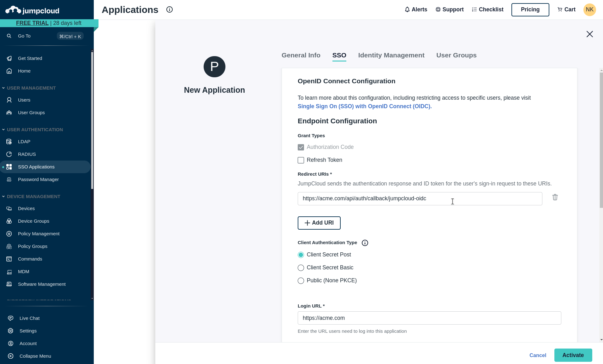Viewport: 603px width, 364px height.
Task: Select SSO Applications in the sidebar
Action: (x=36, y=167)
